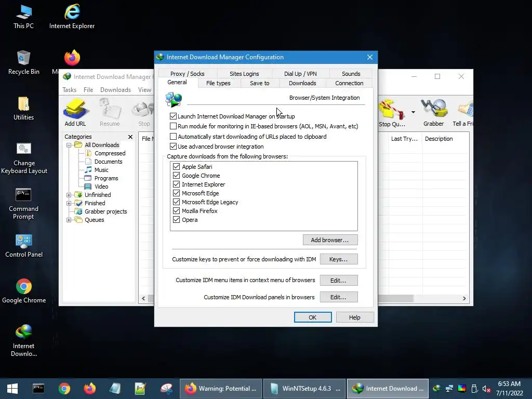Uncheck Microsoft Edge browser capture
Image resolution: width=532 pixels, height=399 pixels.
pyautogui.click(x=176, y=193)
